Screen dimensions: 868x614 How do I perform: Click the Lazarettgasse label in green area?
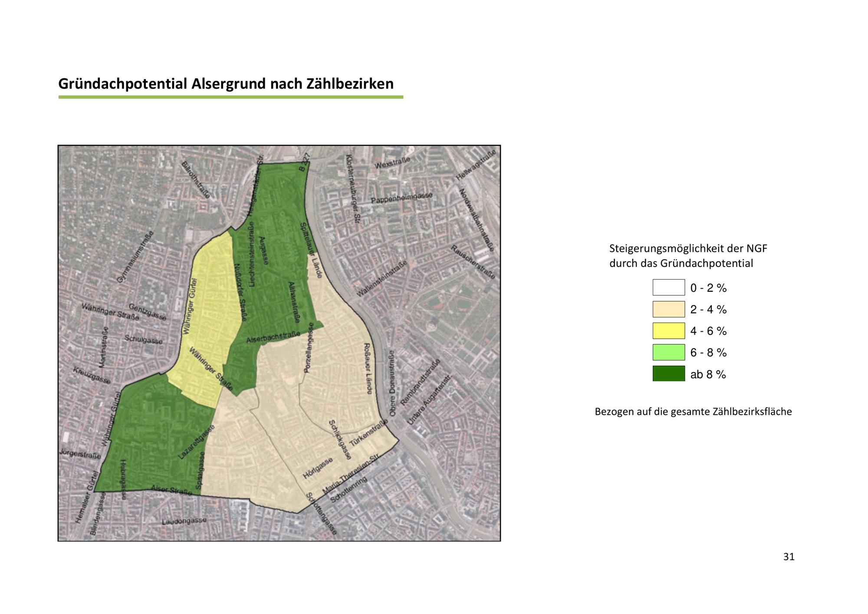coord(196,442)
